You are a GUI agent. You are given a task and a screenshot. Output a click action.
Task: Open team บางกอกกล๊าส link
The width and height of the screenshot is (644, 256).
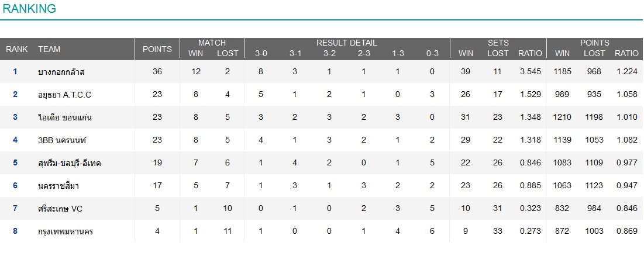61,72
